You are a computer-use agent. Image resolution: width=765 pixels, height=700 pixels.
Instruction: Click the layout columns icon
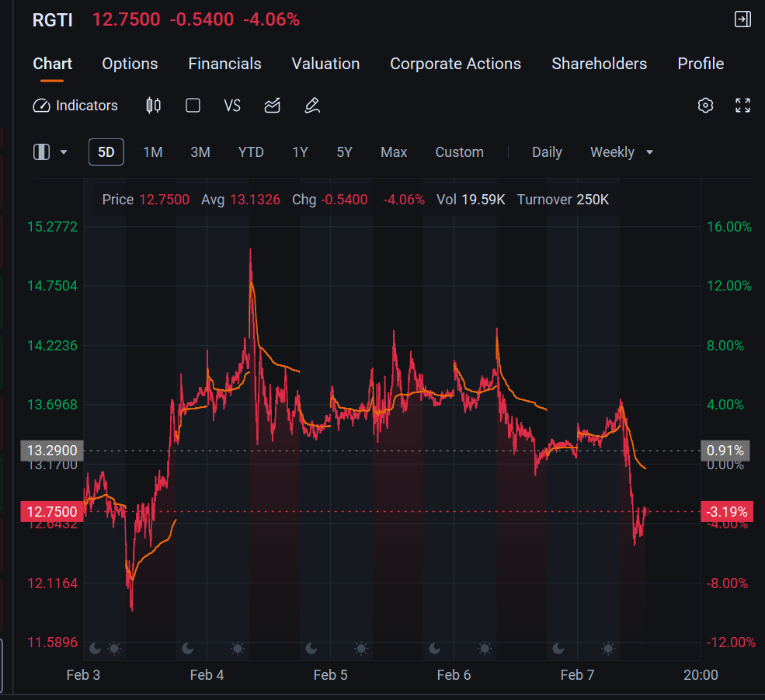click(x=41, y=151)
